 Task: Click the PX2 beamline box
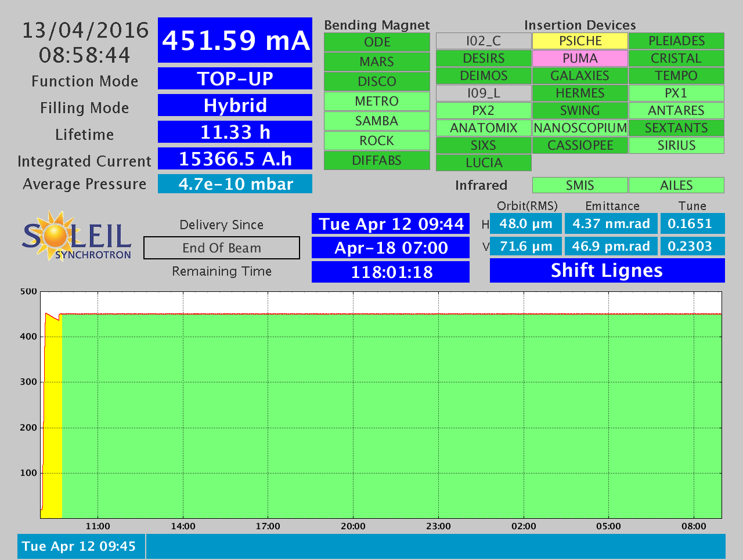484,111
